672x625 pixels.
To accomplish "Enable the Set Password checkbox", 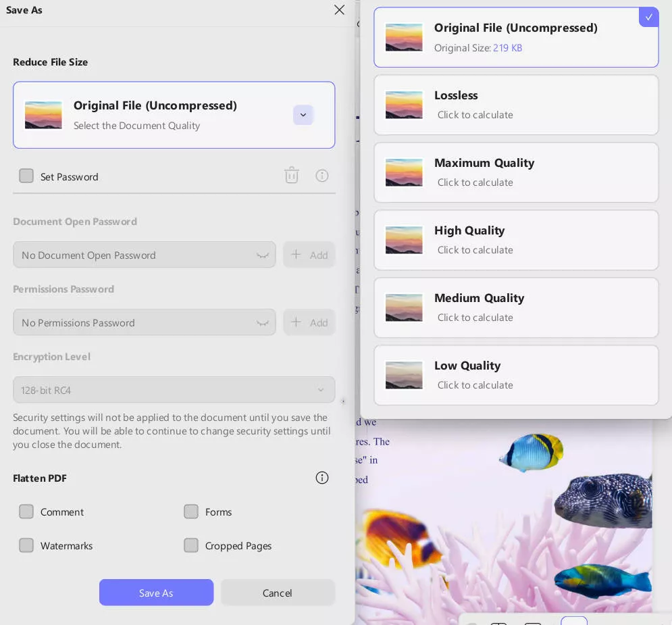I will pyautogui.click(x=26, y=176).
